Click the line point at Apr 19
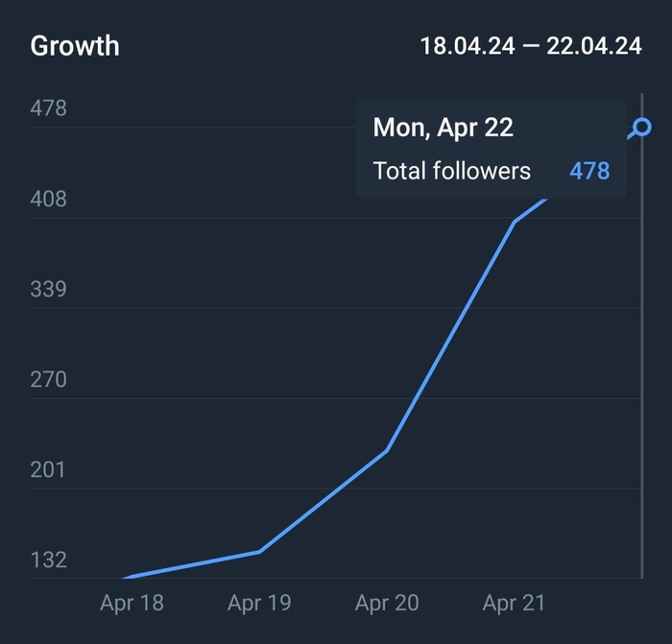The image size is (672, 644). [259, 552]
